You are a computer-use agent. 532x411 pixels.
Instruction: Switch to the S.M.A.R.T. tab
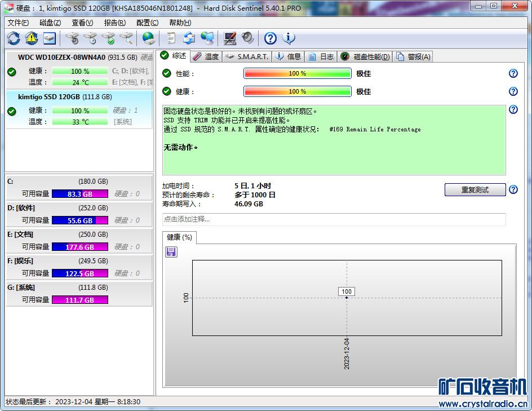tap(247, 56)
